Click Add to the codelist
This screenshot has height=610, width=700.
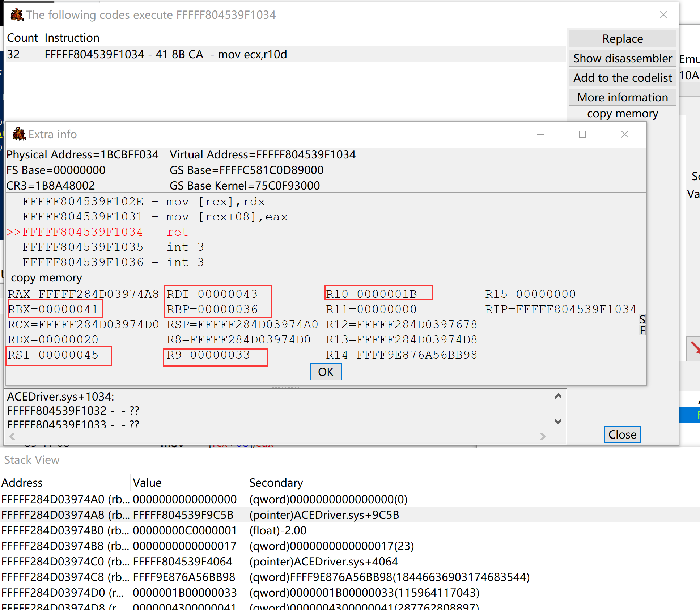(x=622, y=78)
